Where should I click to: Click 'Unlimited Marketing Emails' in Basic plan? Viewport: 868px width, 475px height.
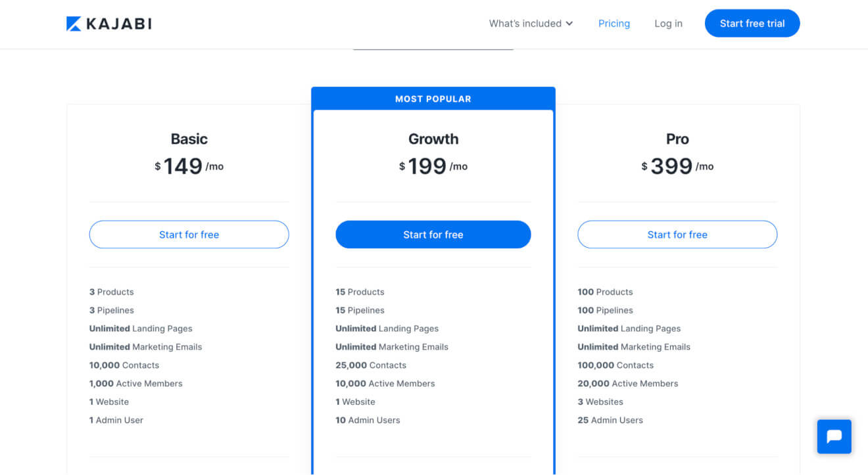(x=145, y=347)
